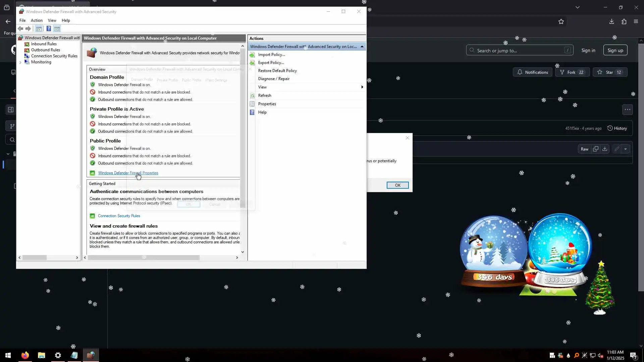Click the Show/Hide Action Pane icon
Screen dimensions: 644x362
(57, 29)
